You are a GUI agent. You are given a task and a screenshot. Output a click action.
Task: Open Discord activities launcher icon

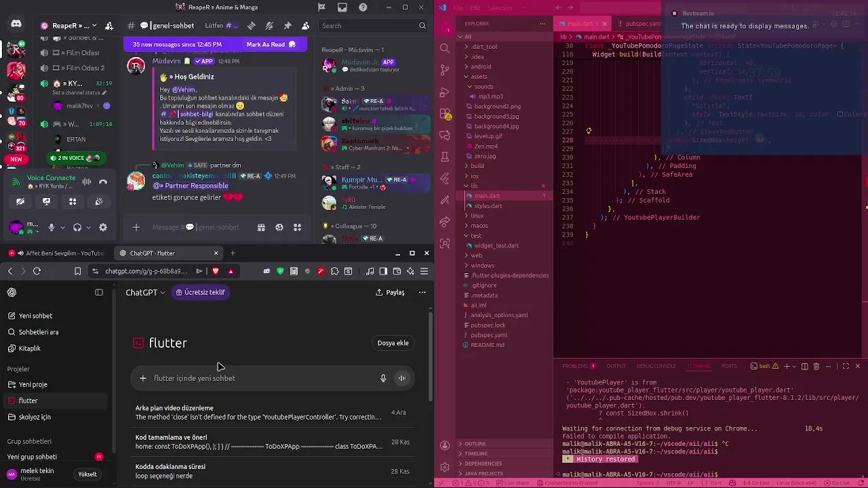pyautogui.click(x=73, y=201)
